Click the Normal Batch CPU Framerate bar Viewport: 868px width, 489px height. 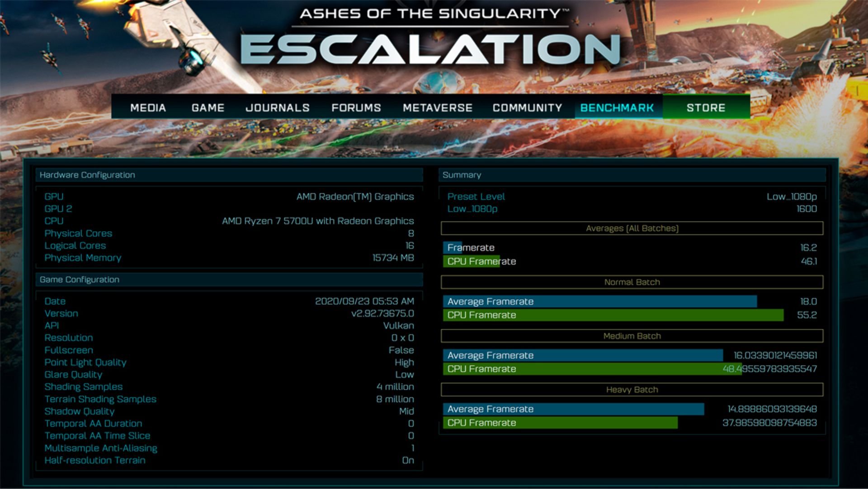(613, 315)
